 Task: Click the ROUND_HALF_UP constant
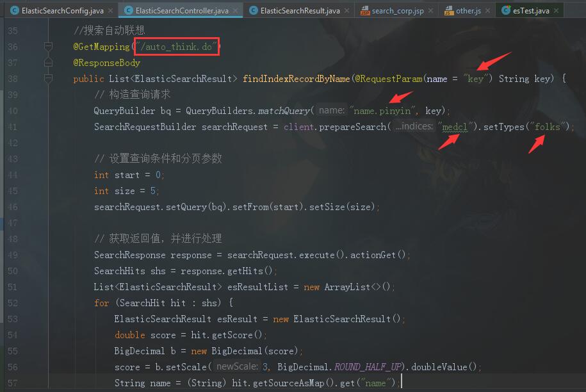coord(368,367)
